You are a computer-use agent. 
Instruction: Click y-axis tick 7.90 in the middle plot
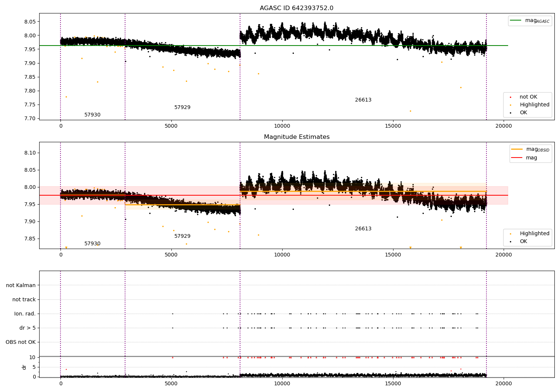click(29, 222)
